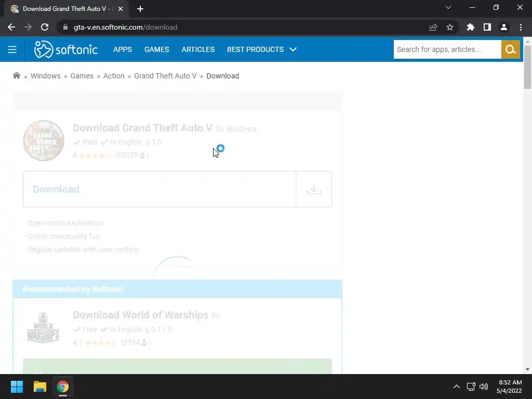Bookmark this page with the star icon
Image resolution: width=532 pixels, height=399 pixels.
tap(450, 27)
